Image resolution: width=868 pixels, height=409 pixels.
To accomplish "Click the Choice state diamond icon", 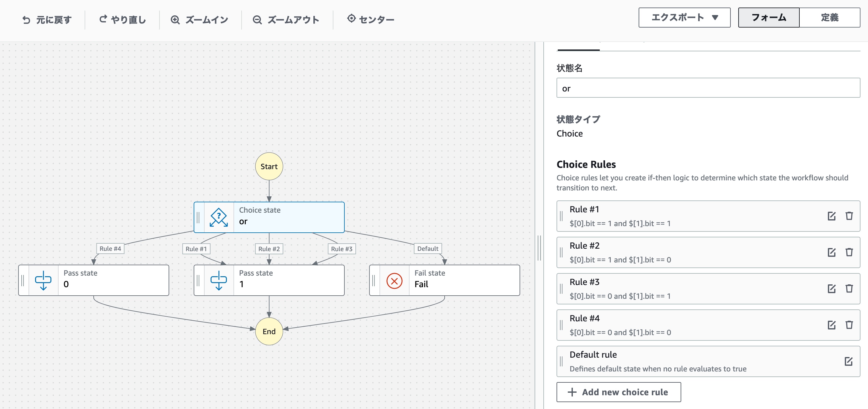I will (x=218, y=217).
